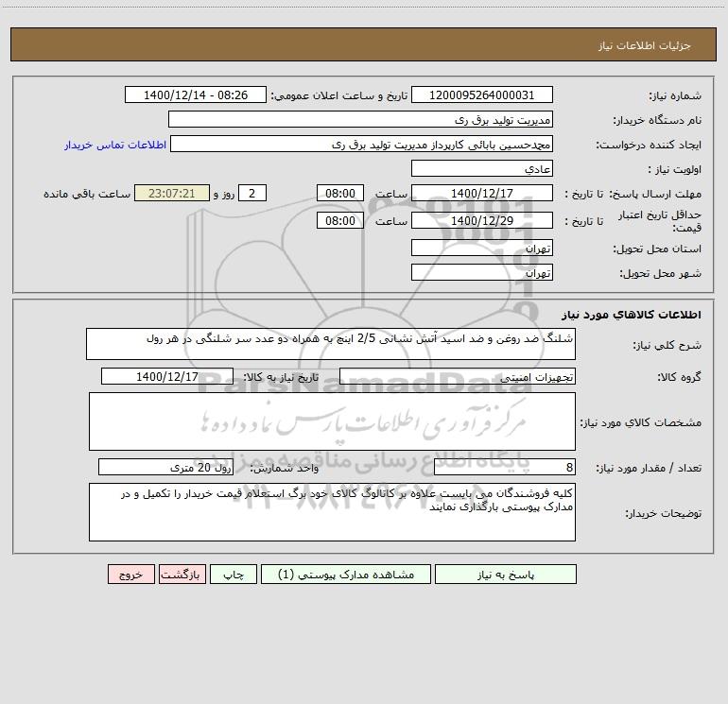Click the گروه کالا field تجهیزات امنیتی

(458, 376)
